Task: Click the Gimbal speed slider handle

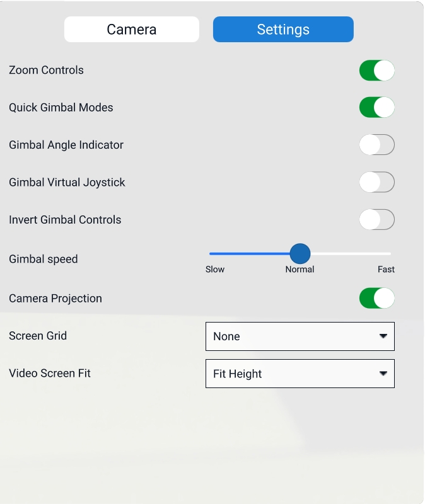Action: coord(300,254)
